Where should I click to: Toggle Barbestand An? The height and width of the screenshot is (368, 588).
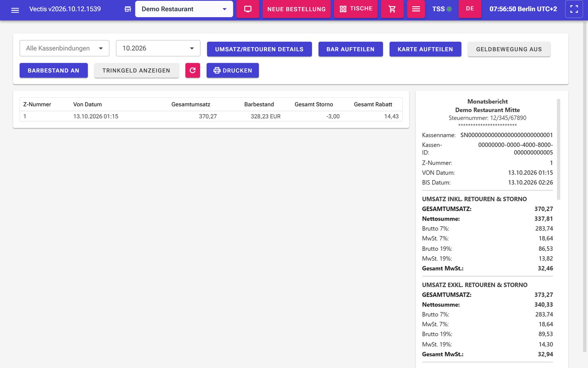point(53,71)
